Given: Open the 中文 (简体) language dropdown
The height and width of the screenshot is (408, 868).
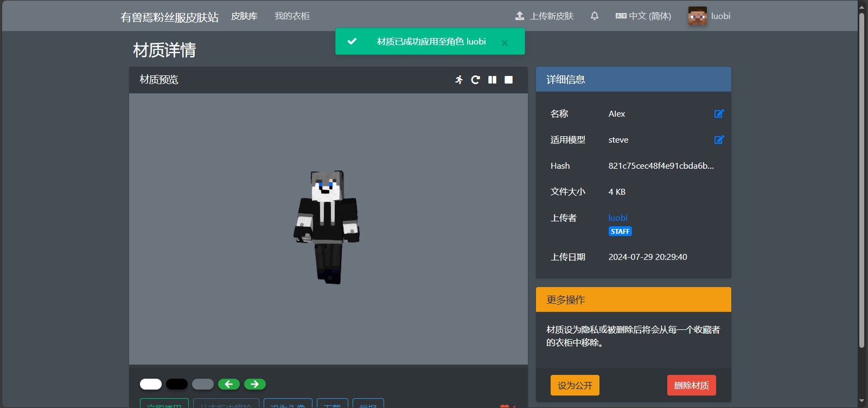Looking at the screenshot, I should tap(643, 16).
